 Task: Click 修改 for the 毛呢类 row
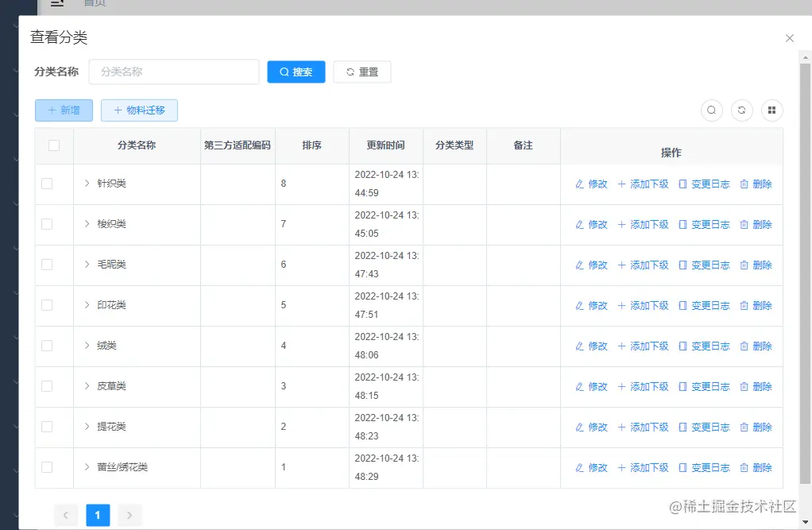coord(591,265)
